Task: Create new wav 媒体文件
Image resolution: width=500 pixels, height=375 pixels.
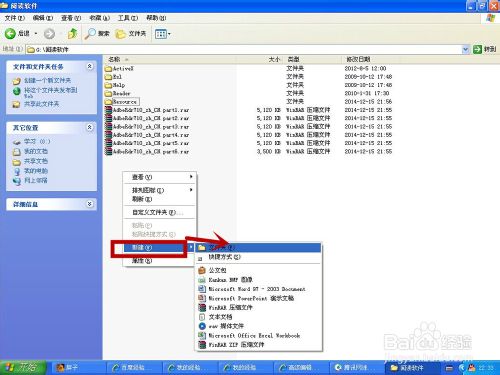Action: pos(258,326)
